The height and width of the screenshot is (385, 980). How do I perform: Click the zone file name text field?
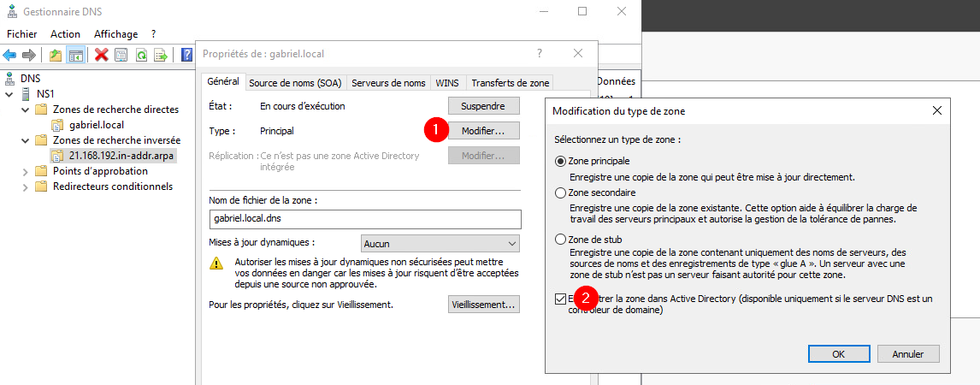click(364, 219)
